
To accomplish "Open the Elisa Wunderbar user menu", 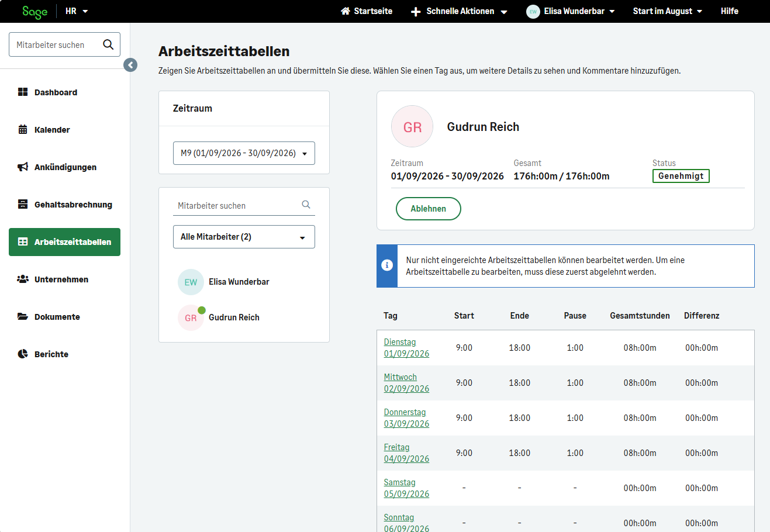I will [x=571, y=11].
